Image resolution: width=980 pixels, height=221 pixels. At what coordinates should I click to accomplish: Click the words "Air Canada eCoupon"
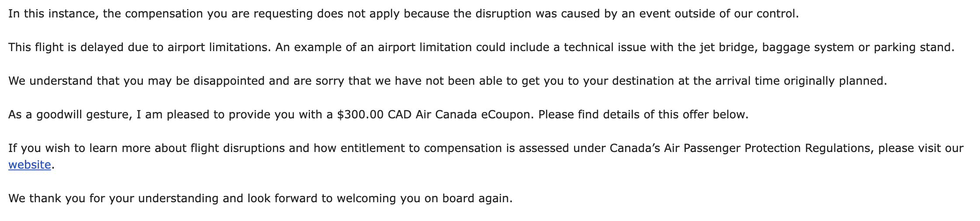pyautogui.click(x=474, y=115)
